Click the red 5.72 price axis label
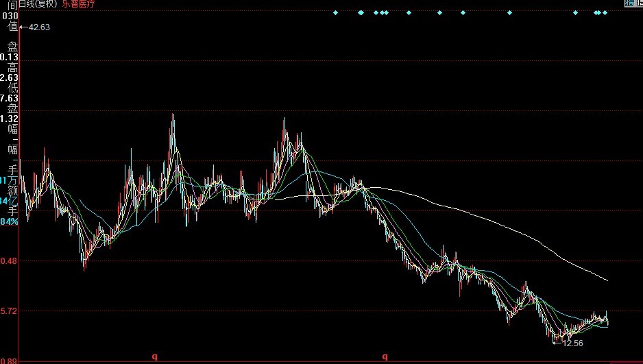 tap(10, 311)
